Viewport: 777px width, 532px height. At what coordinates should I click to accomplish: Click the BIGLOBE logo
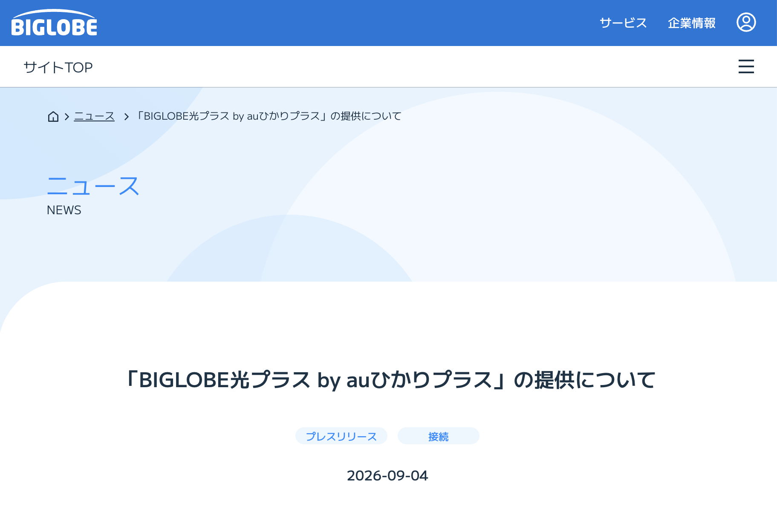[x=54, y=23]
